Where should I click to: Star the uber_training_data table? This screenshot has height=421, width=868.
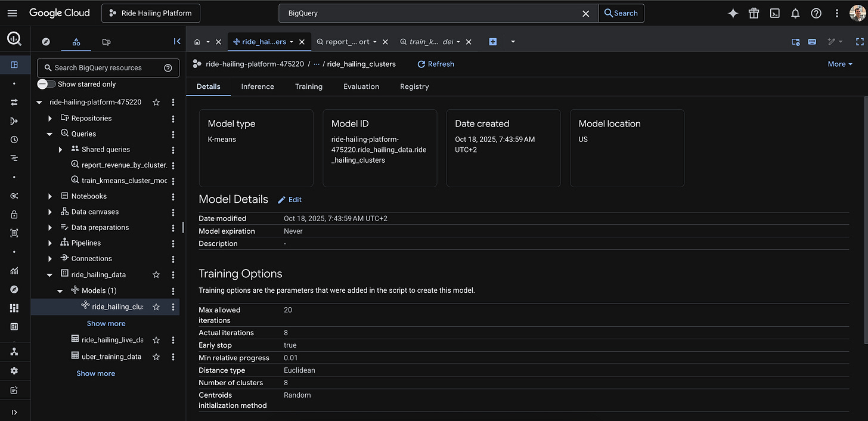156,356
